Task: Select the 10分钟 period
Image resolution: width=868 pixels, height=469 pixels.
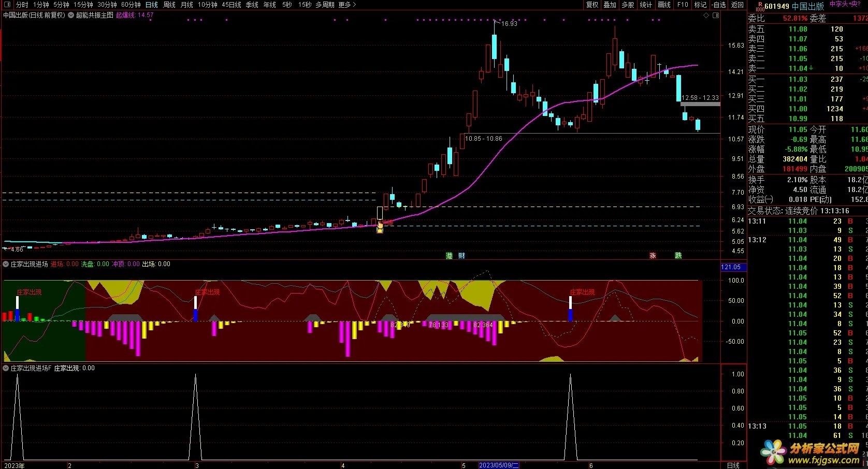Action: 208,5
